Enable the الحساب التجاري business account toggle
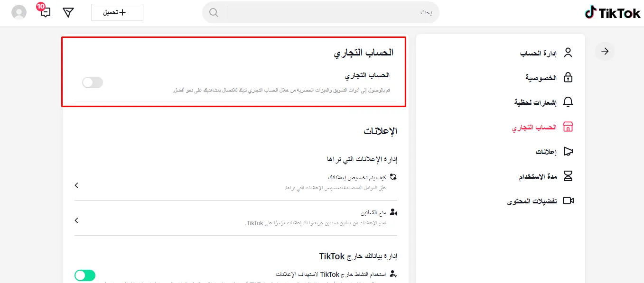This screenshot has width=644, height=283. click(x=92, y=82)
